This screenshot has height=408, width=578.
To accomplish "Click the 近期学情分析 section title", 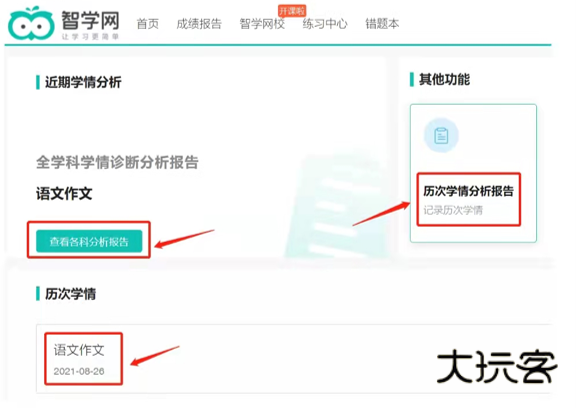I will pos(83,82).
